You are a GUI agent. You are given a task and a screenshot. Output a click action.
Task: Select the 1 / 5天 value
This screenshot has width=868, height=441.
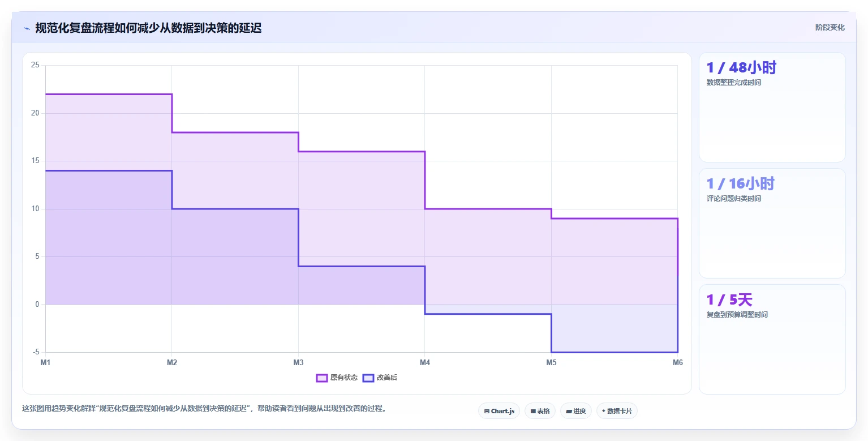point(729,300)
